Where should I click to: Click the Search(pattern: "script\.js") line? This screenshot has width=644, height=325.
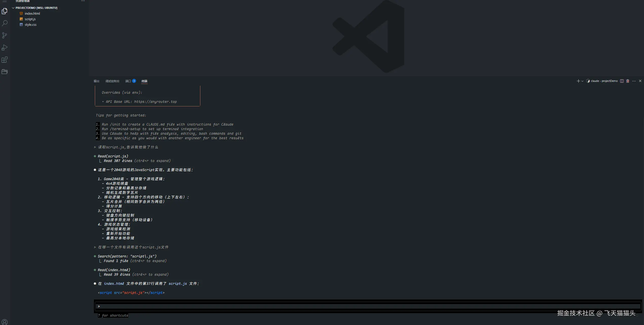[x=127, y=256]
